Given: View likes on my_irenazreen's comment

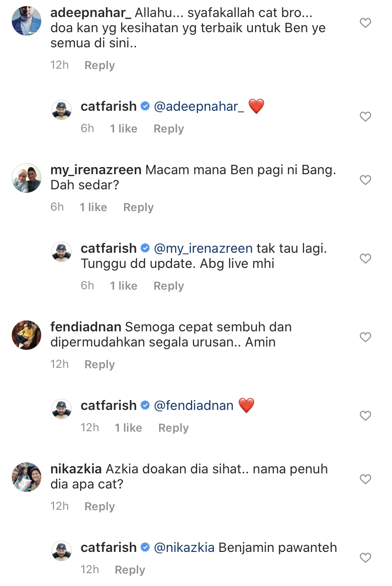Looking at the screenshot, I should coord(93,207).
